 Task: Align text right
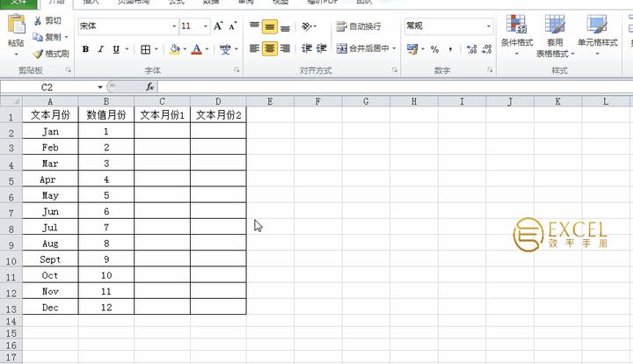[x=285, y=49]
